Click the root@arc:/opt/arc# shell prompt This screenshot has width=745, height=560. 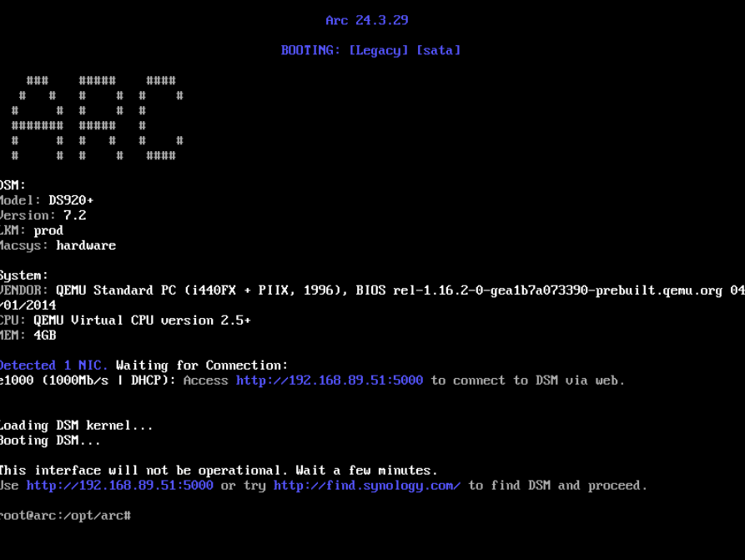tap(65, 516)
